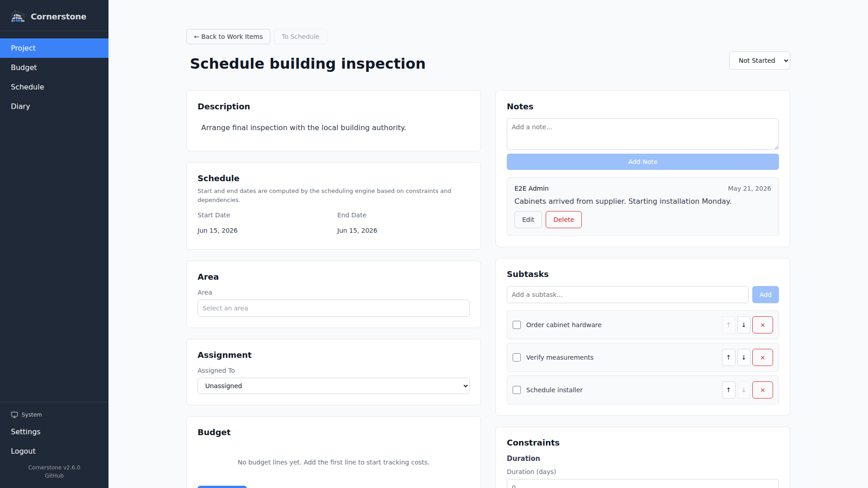
Task: Delete the E2E Admin note
Action: pos(564,220)
